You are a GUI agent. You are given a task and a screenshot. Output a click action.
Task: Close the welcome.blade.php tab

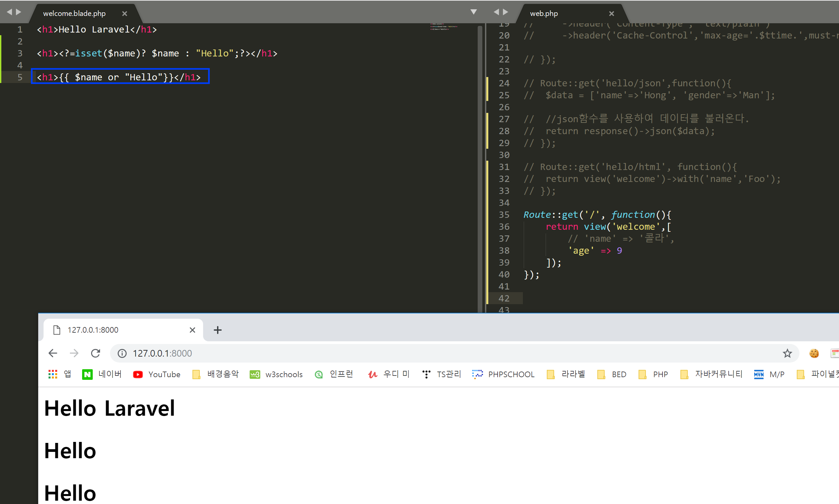[124, 14]
